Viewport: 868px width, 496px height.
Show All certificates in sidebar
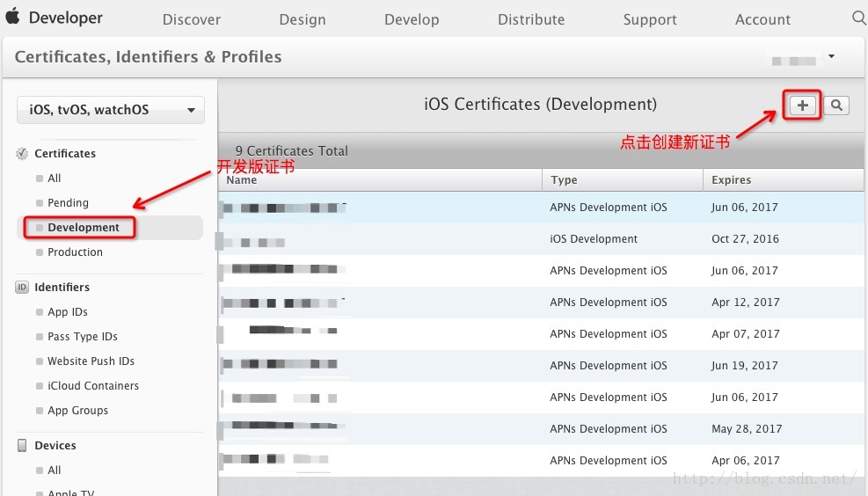tap(55, 179)
